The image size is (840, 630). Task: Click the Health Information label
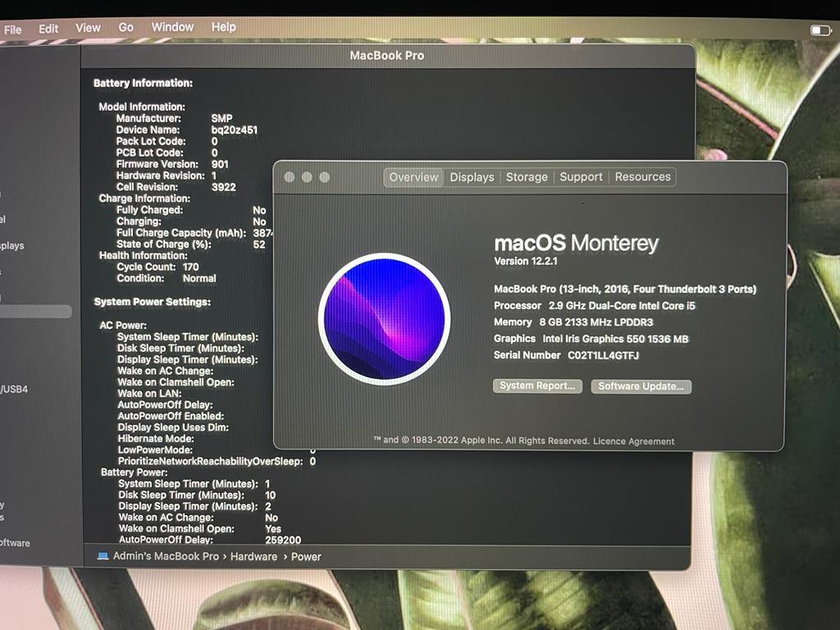(143, 256)
